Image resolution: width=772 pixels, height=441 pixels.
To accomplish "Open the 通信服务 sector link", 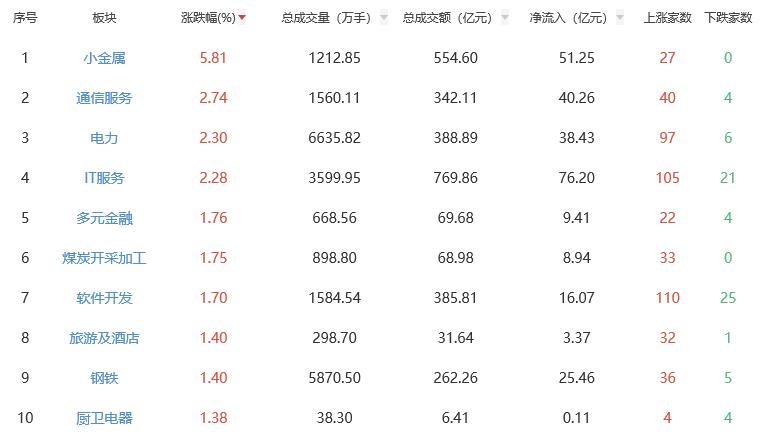I will 104,98.
